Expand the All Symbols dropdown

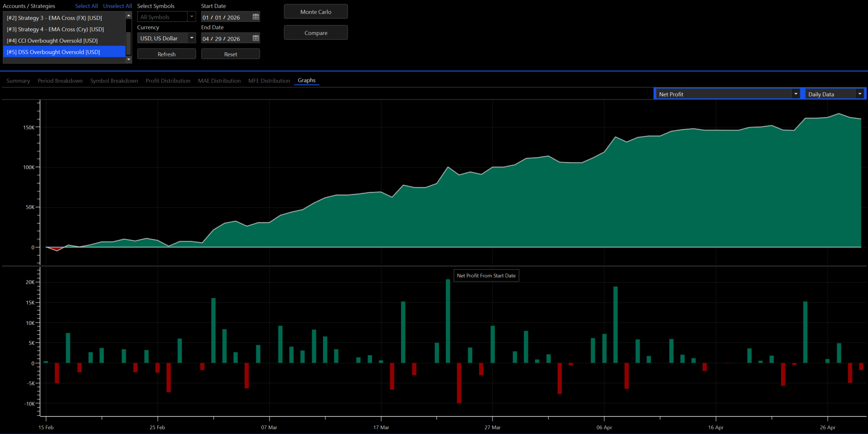(192, 17)
